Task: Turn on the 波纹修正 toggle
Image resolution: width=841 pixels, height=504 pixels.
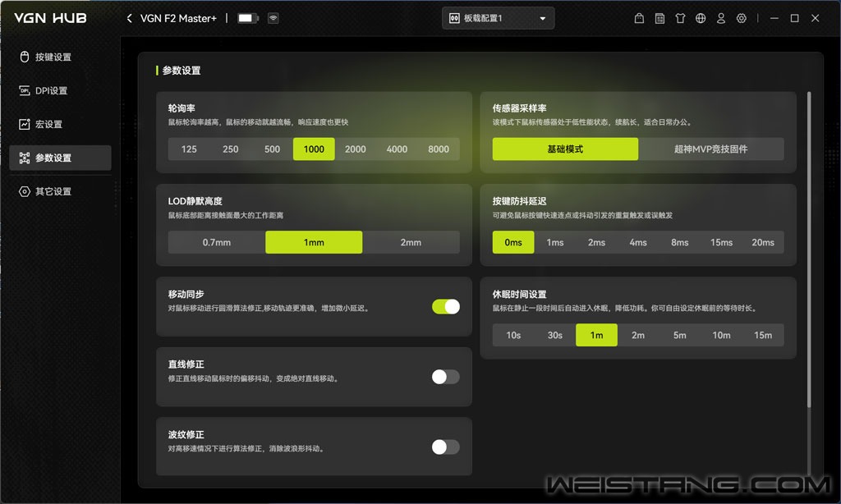Action: click(445, 447)
